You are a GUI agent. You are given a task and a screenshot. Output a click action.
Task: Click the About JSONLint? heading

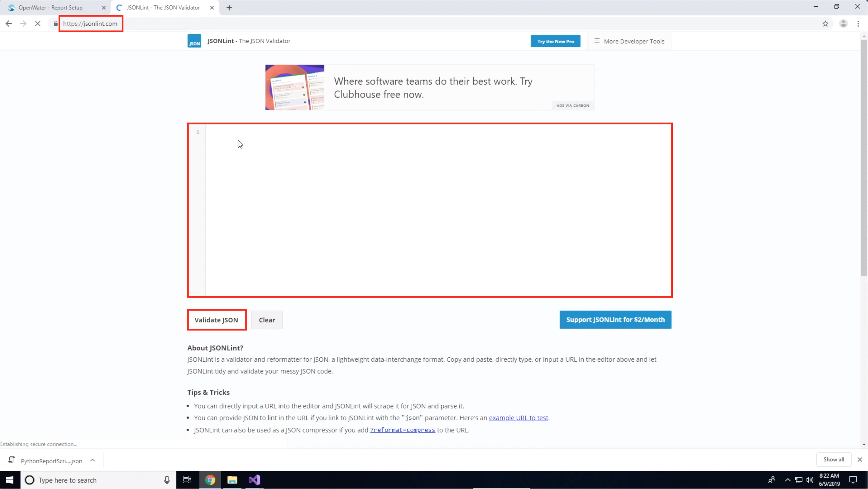pos(215,348)
